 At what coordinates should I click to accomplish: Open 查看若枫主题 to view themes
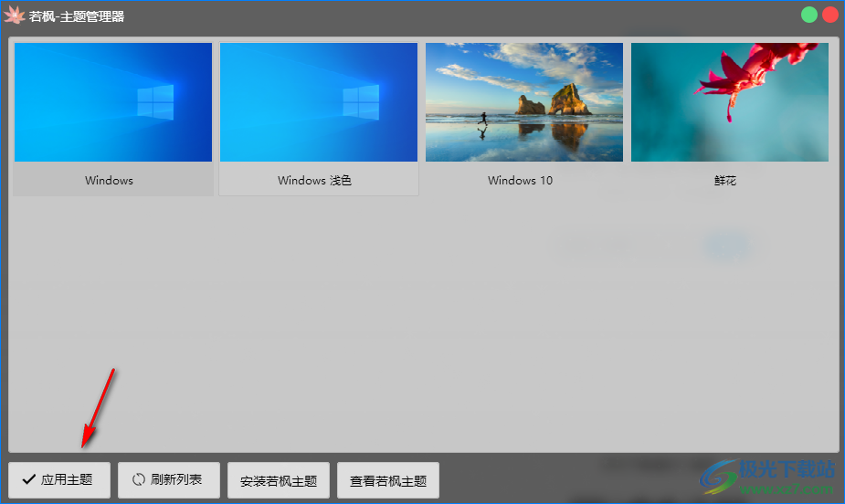[x=387, y=480]
